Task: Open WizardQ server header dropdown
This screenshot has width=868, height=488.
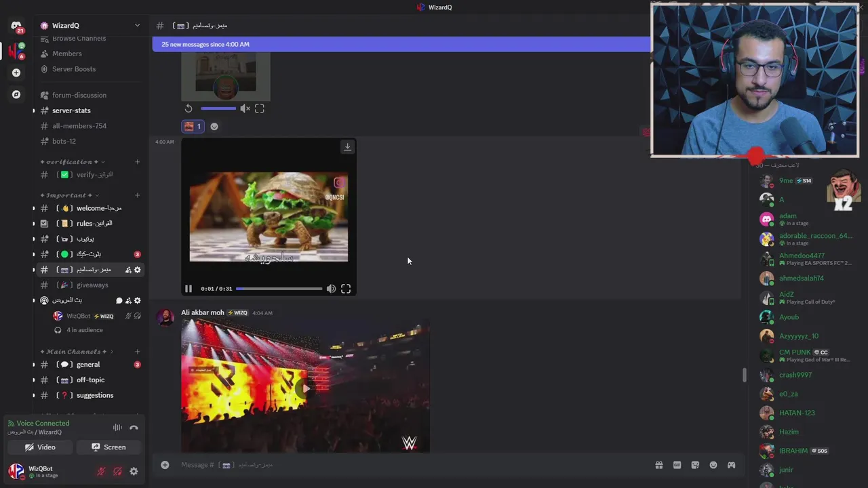Action: (90, 26)
